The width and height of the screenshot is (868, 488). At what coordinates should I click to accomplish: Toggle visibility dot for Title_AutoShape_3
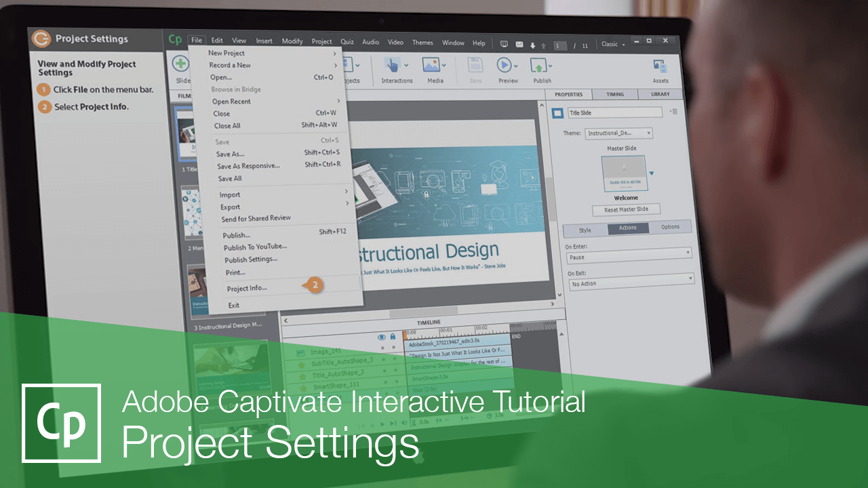pos(384,371)
